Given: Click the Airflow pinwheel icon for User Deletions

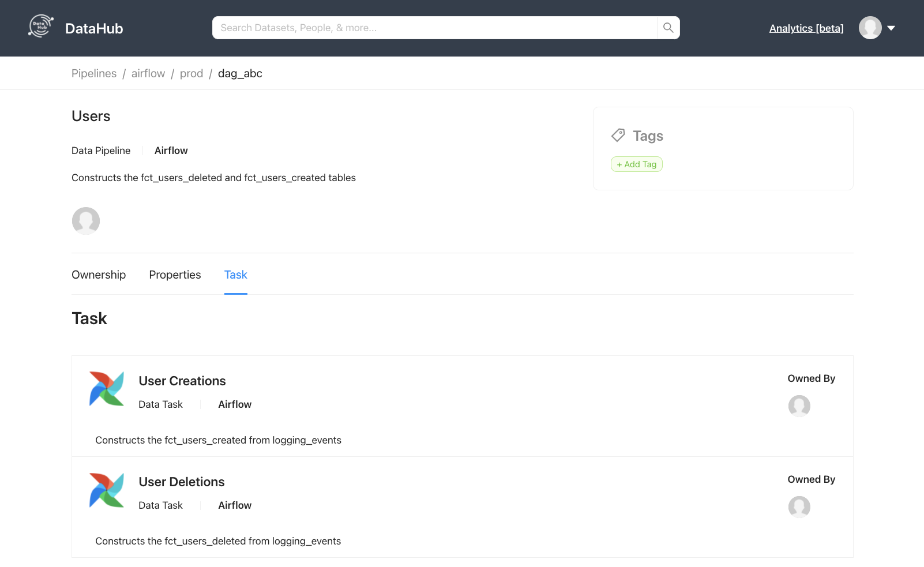Looking at the screenshot, I should (x=107, y=490).
